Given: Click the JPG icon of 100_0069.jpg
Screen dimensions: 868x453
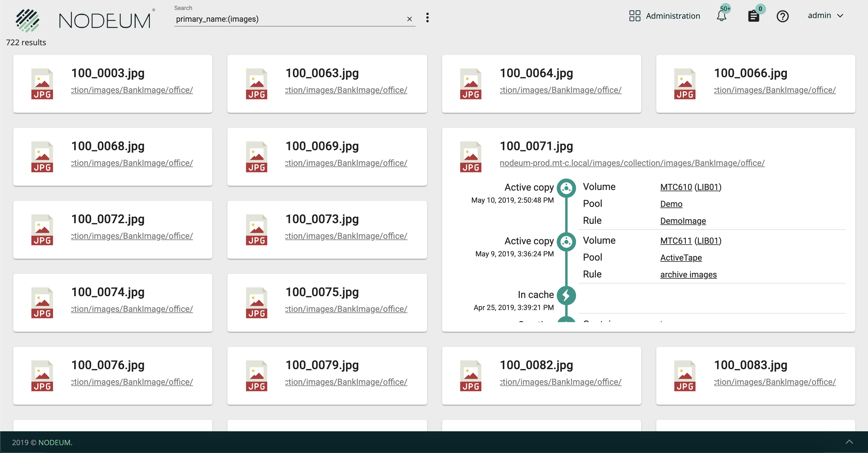Looking at the screenshot, I should click(256, 157).
